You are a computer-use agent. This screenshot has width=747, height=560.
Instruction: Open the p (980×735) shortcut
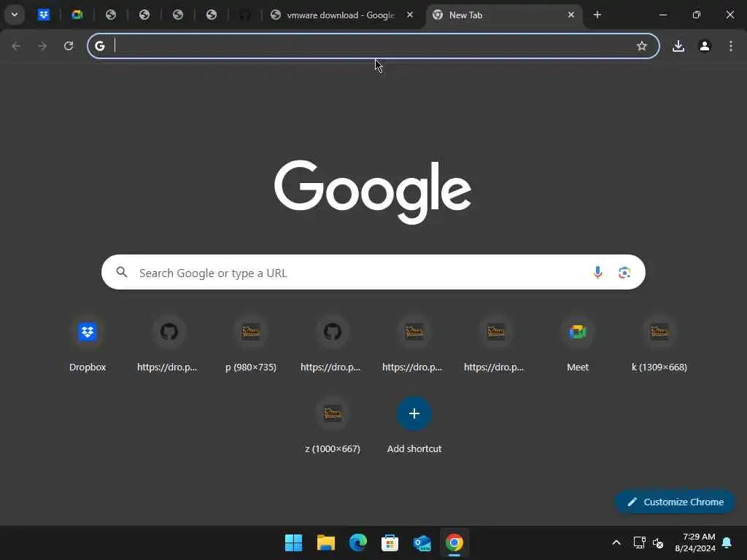click(251, 343)
